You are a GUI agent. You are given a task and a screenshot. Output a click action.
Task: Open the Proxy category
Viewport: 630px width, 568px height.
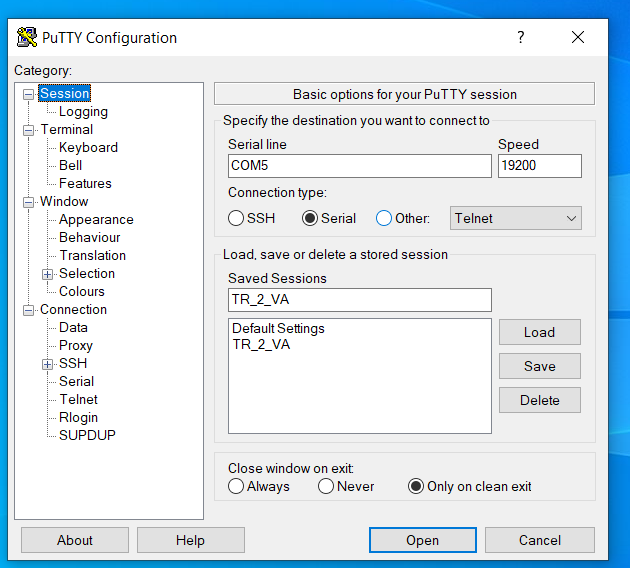[76, 345]
